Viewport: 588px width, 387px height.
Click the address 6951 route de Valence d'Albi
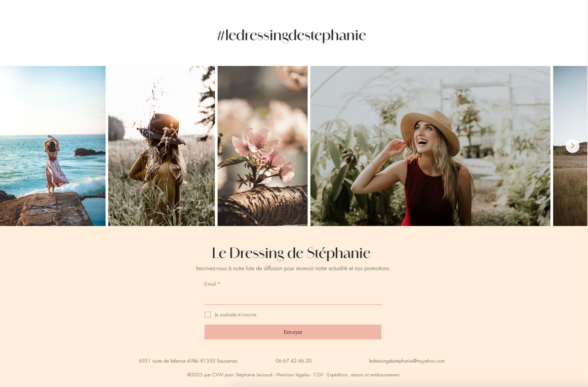coord(188,361)
